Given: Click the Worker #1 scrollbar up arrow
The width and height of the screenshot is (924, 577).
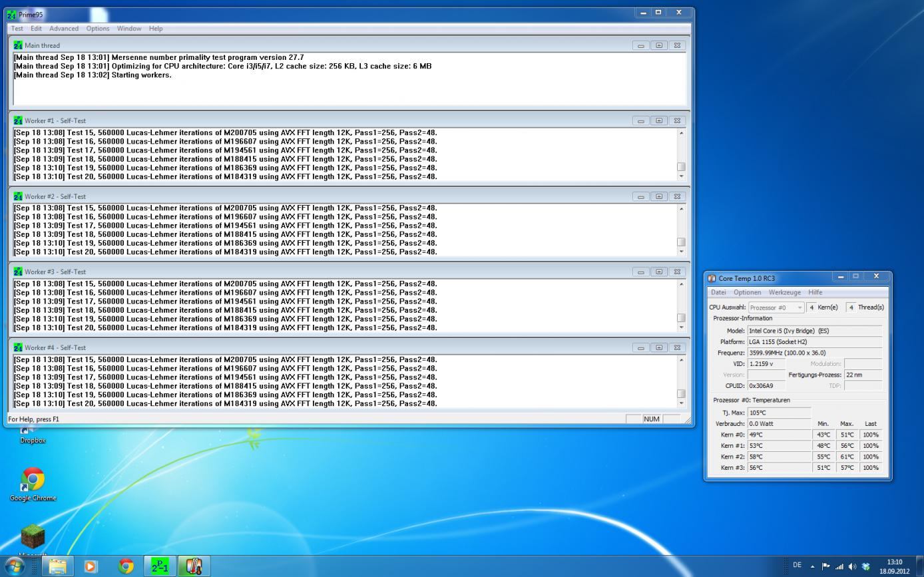Looking at the screenshot, I should click(x=680, y=133).
